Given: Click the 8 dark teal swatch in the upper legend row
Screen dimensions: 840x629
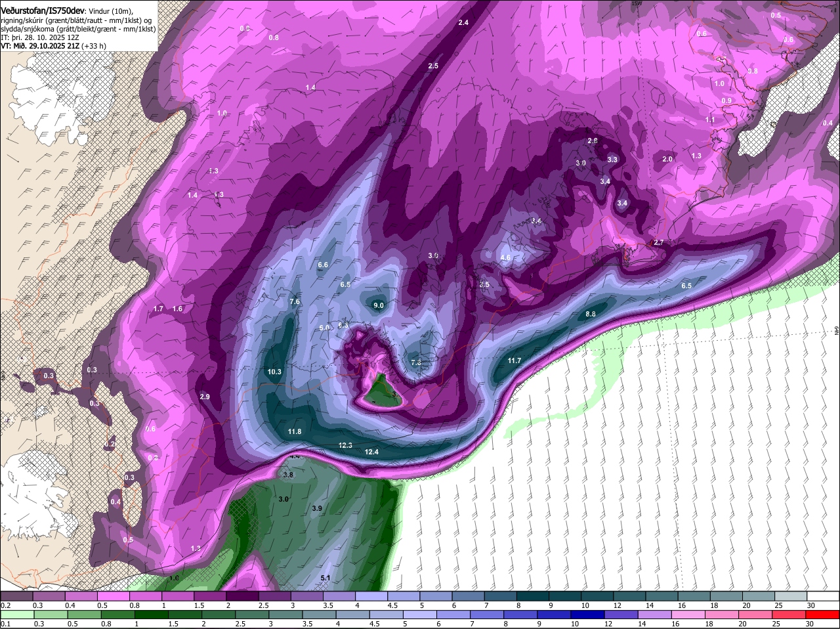Looking at the screenshot, I should [532, 596].
